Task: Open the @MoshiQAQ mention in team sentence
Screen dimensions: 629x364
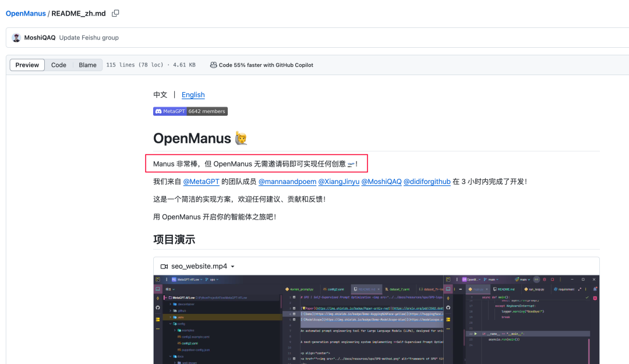Action: click(x=381, y=181)
